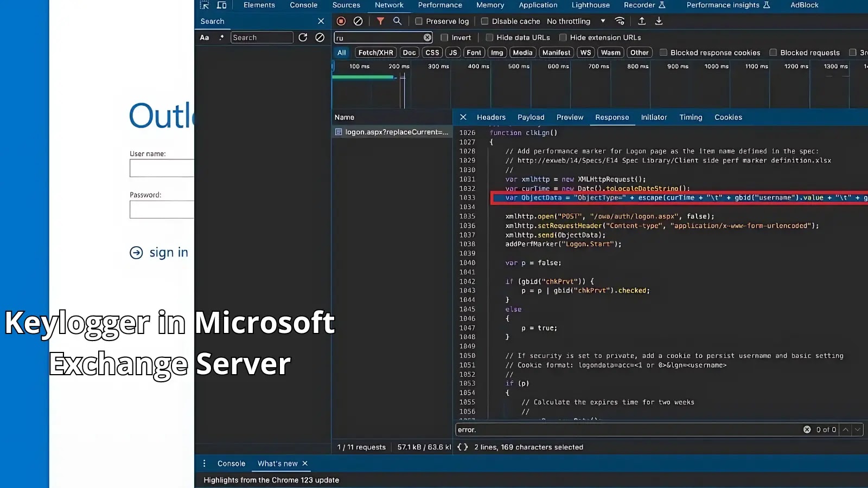Image resolution: width=868 pixels, height=488 pixels.
Task: Stop recording network log
Action: point(341,21)
